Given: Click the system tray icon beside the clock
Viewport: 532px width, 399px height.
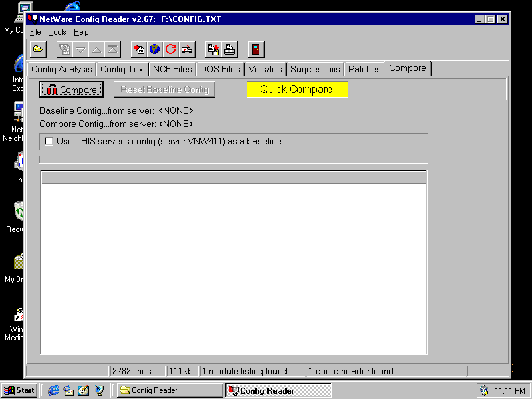Looking at the screenshot, I should (484, 390).
